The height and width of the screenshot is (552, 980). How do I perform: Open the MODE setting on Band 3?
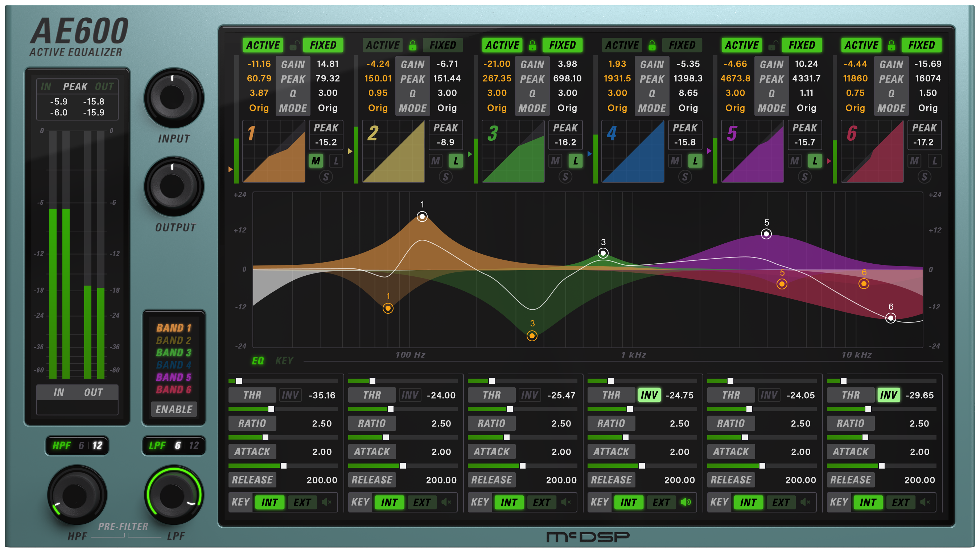tap(532, 108)
